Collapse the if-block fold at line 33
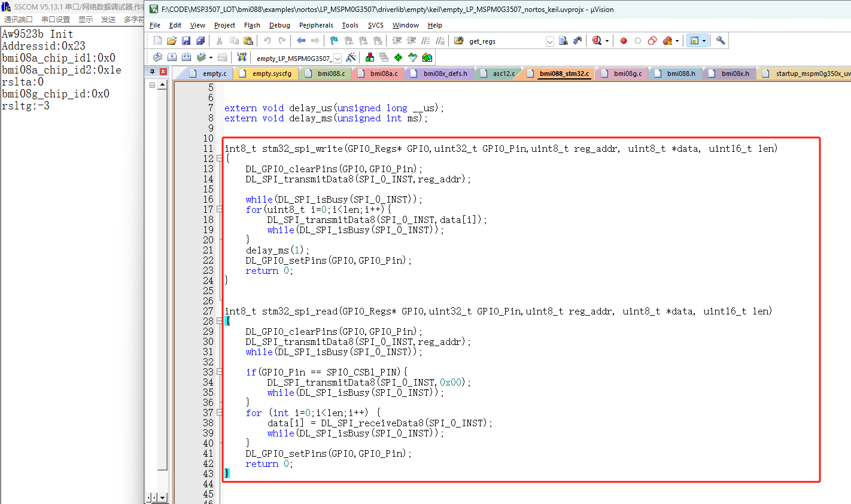851x504 pixels. (x=220, y=372)
